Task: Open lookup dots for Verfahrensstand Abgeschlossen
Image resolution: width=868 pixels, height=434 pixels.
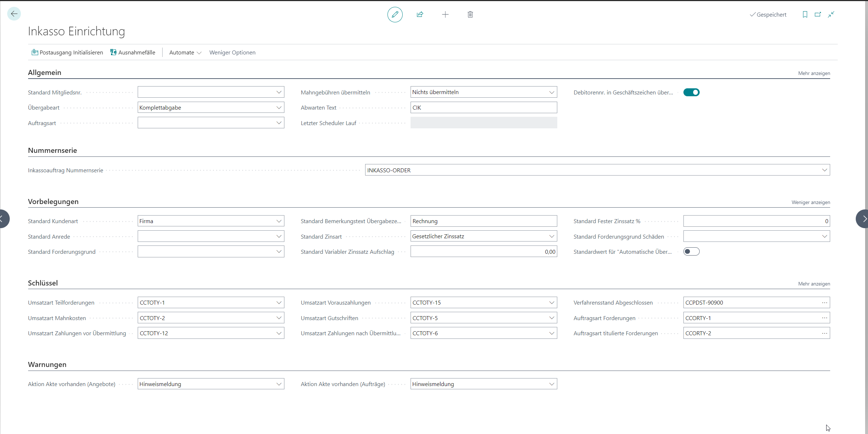Action: (x=824, y=303)
